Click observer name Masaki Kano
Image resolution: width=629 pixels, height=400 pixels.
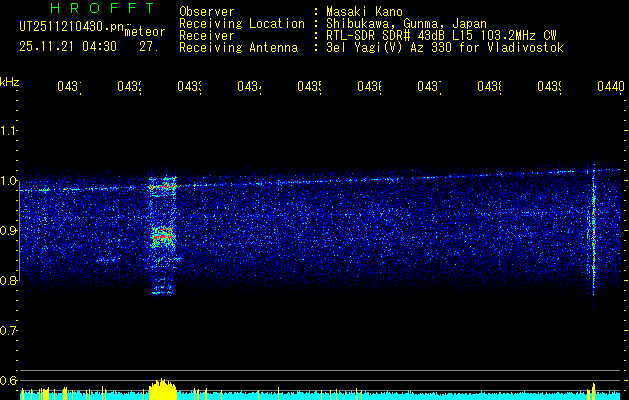click(364, 11)
